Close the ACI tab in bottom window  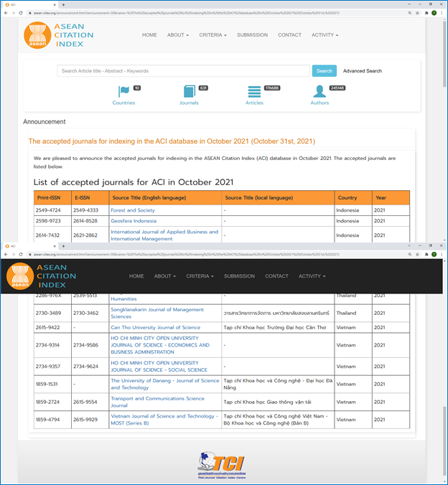click(55, 246)
